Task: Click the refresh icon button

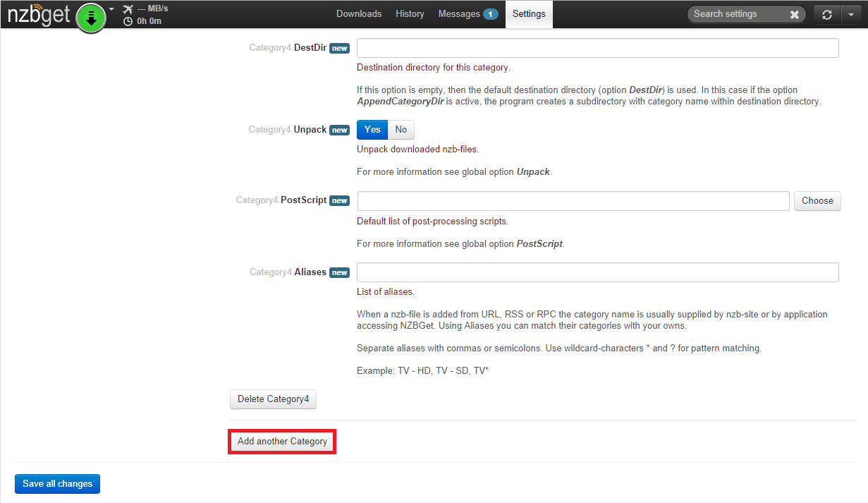Action: tap(827, 14)
